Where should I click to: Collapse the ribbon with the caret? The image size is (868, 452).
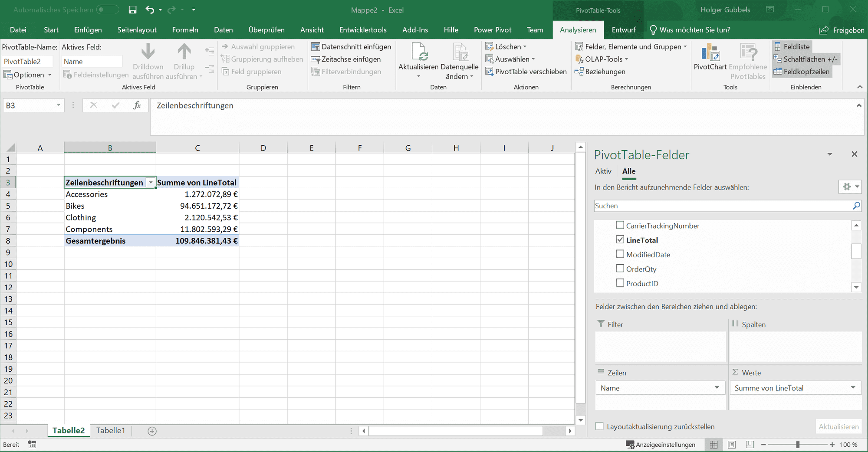860,87
